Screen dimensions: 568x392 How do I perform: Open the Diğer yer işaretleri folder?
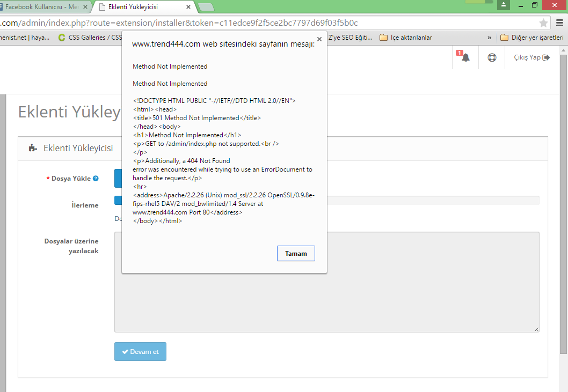(x=531, y=38)
